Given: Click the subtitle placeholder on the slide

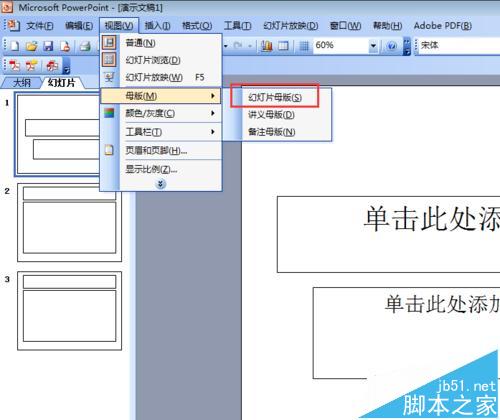Looking at the screenshot, I should click(x=406, y=333).
